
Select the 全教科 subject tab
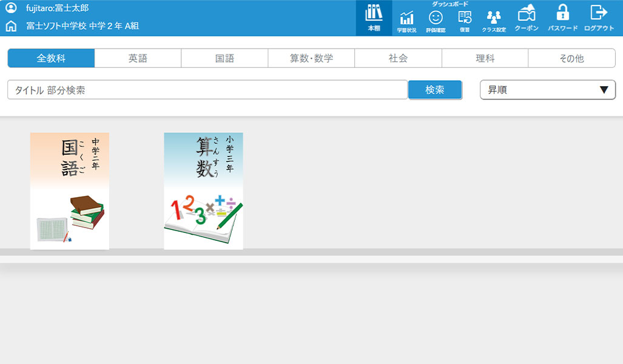[x=51, y=58]
